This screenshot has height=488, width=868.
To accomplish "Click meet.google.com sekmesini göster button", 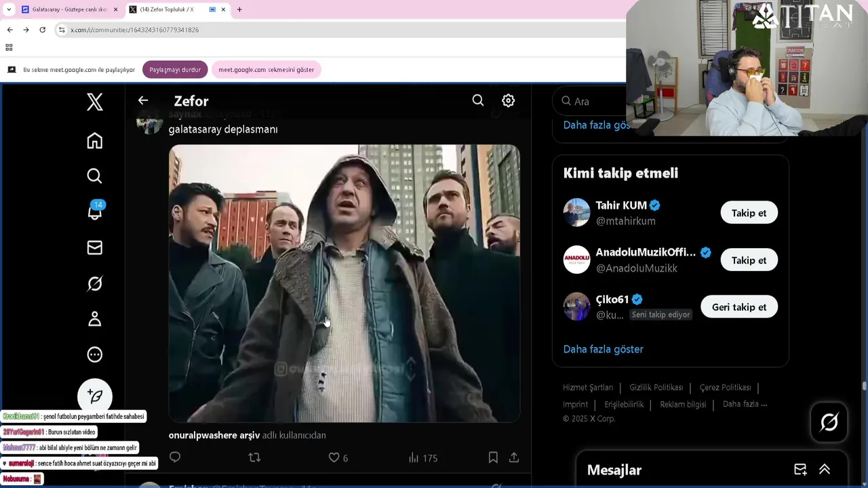I will pyautogui.click(x=266, y=70).
